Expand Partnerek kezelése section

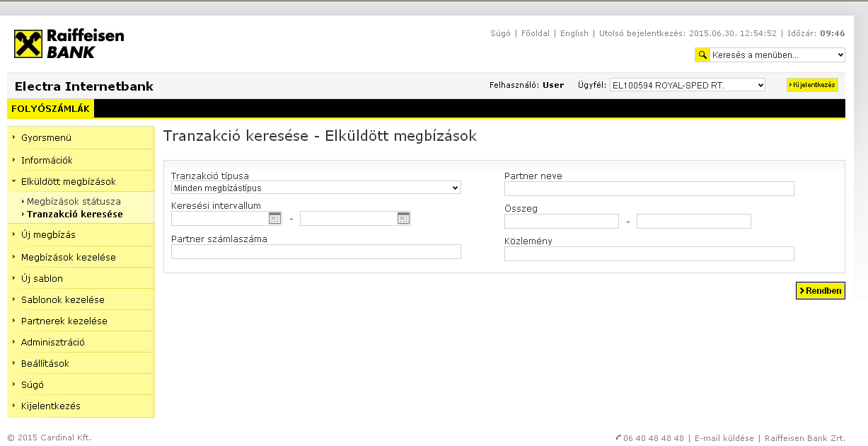(x=81, y=321)
